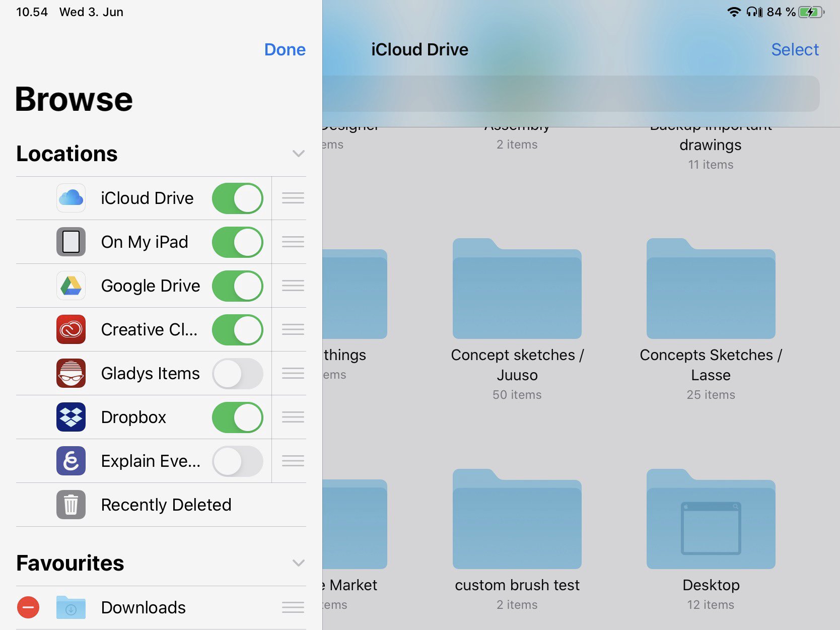Tap the On My iPad device icon
This screenshot has height=630, width=840.
[71, 242]
